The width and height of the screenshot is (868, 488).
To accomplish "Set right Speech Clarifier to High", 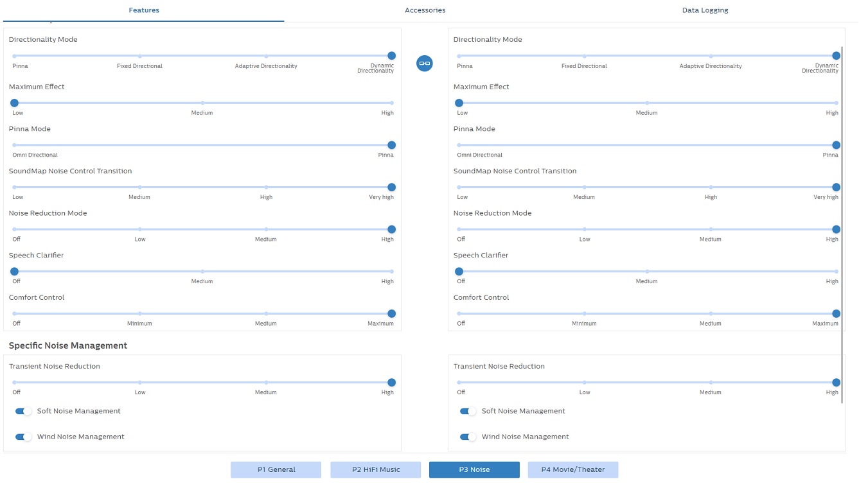I will click(x=837, y=272).
